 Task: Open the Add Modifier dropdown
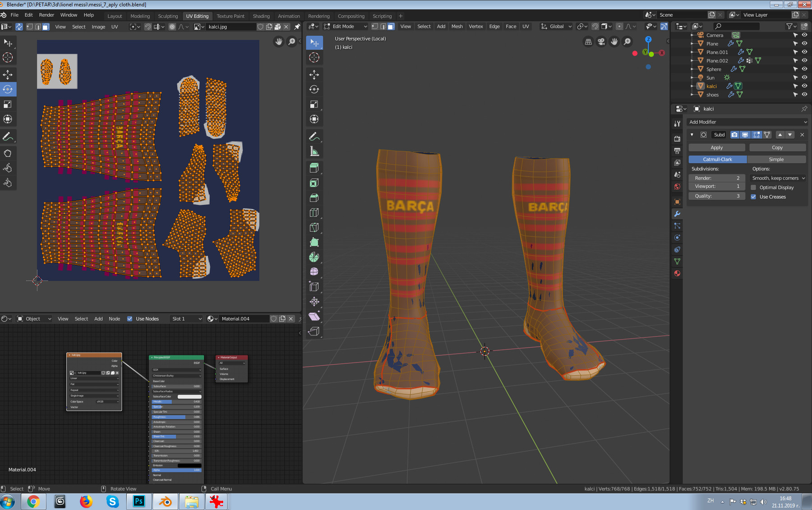pyautogui.click(x=747, y=122)
